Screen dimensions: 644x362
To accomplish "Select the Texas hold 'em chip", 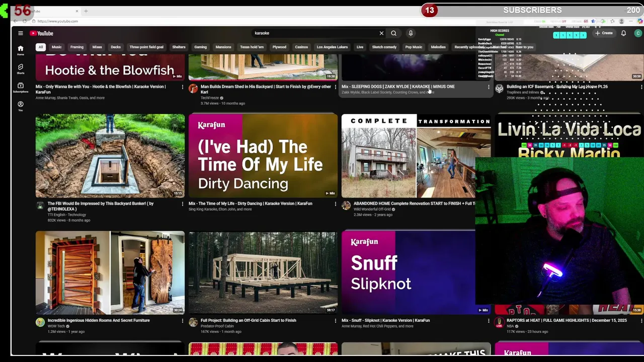I will coord(252,47).
